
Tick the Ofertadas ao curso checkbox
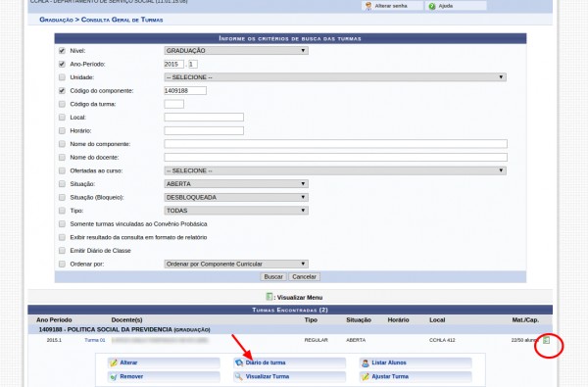coord(62,170)
